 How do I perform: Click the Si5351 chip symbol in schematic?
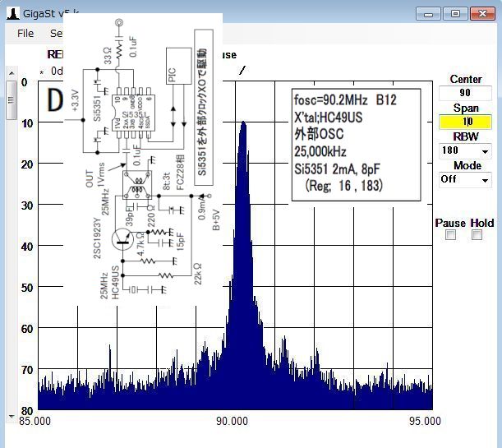[133, 113]
